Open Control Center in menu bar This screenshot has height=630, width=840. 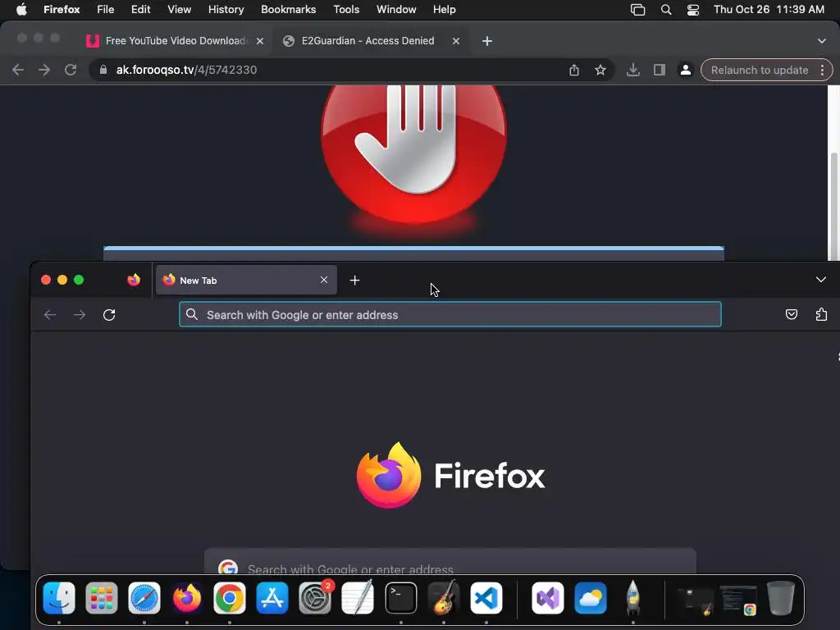point(692,9)
